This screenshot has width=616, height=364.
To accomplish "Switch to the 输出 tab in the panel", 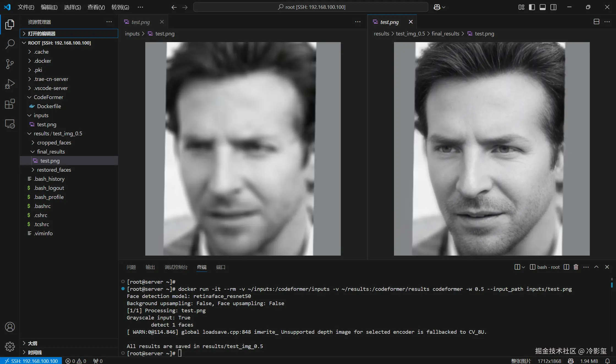I will 150,267.
